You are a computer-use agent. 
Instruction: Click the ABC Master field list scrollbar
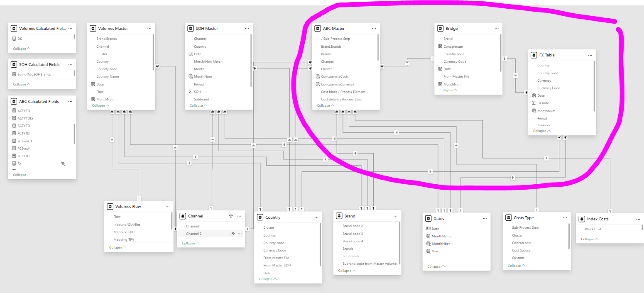pyautogui.click(x=378, y=47)
